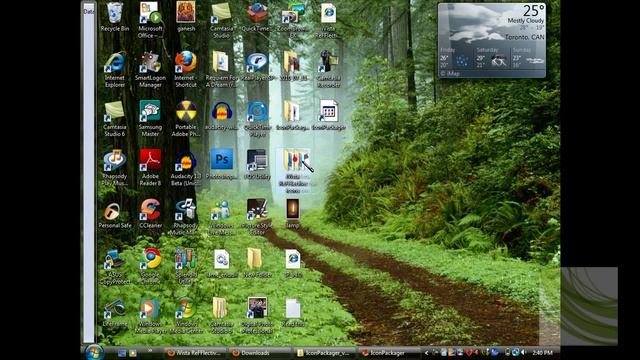The width and height of the screenshot is (640, 360).
Task: Launch SmartLogon Manager from the desktop
Action: pos(150,69)
